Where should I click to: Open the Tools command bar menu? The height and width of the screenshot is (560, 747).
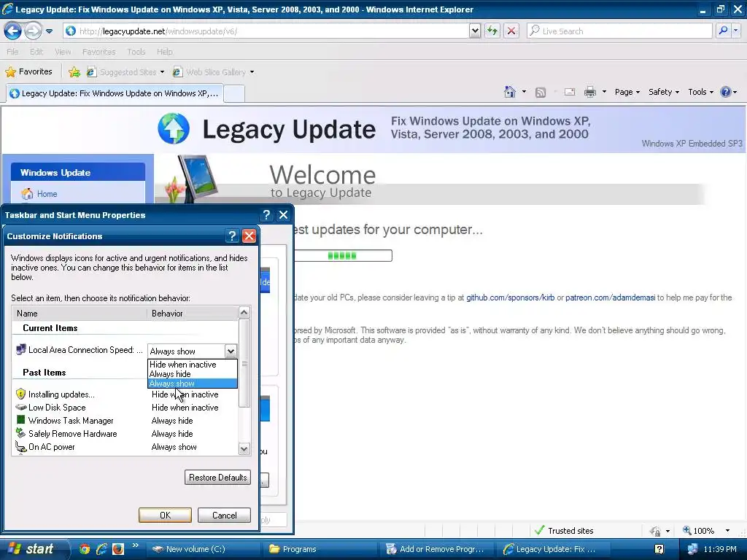point(700,92)
